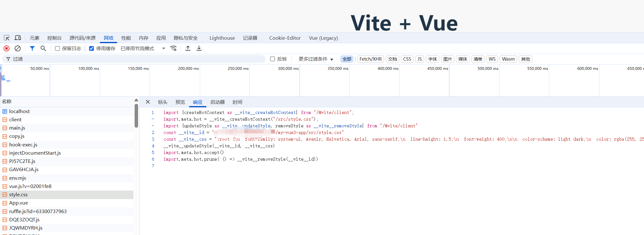The width and height of the screenshot is (644, 235).
Task: Open the Application panel tab
Action: point(161,38)
